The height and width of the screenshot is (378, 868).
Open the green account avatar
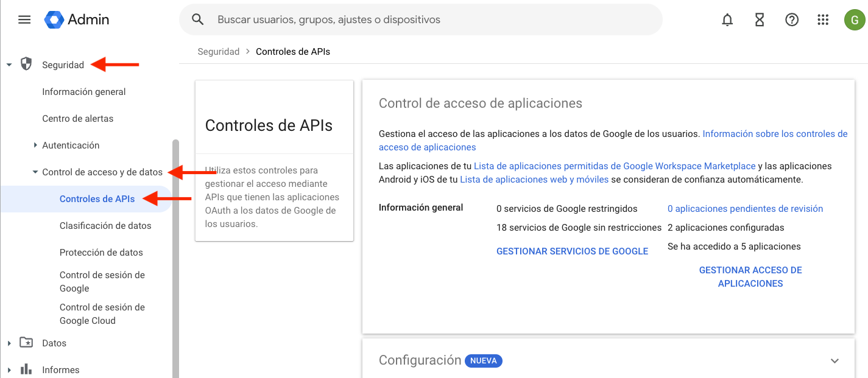(x=855, y=19)
